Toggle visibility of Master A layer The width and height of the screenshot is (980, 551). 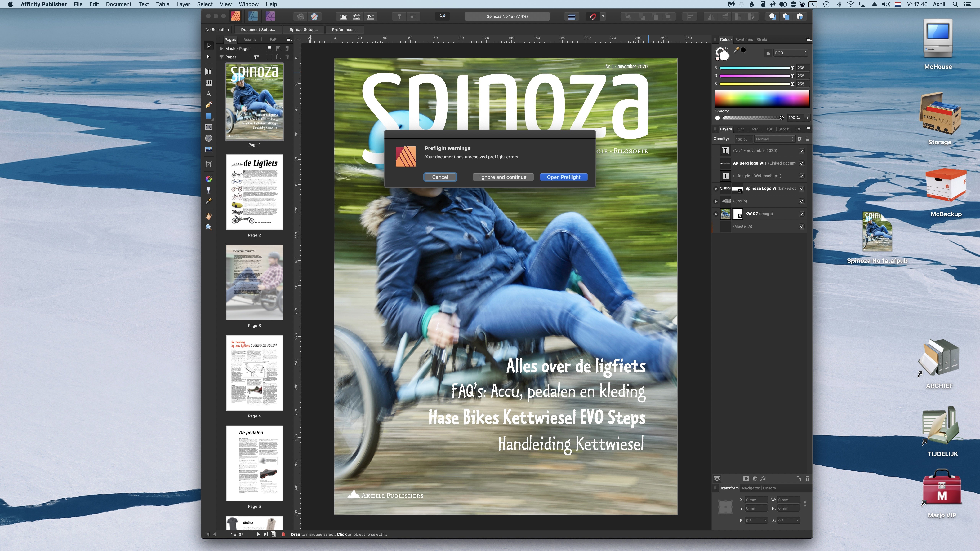click(802, 226)
